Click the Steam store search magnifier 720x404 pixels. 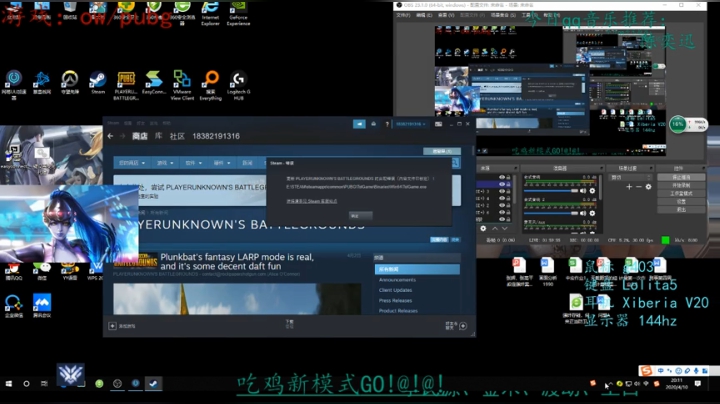click(455, 163)
